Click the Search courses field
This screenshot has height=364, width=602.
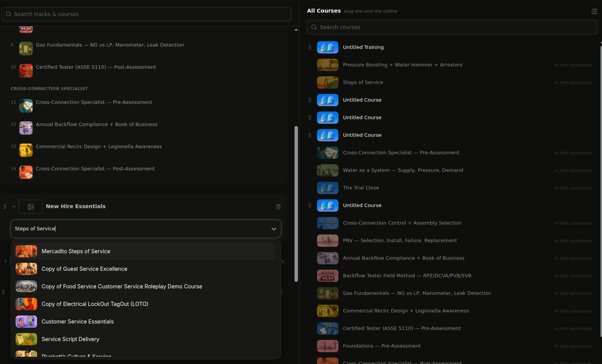pyautogui.click(x=452, y=27)
